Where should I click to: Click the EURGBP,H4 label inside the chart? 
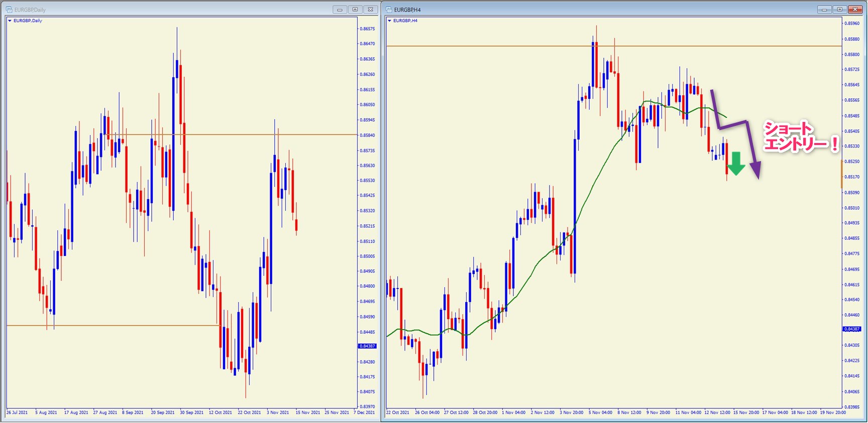[405, 21]
